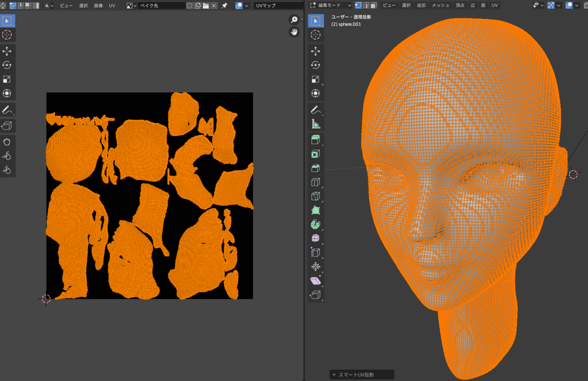
Task: Select the Bevel tool
Action: [316, 168]
